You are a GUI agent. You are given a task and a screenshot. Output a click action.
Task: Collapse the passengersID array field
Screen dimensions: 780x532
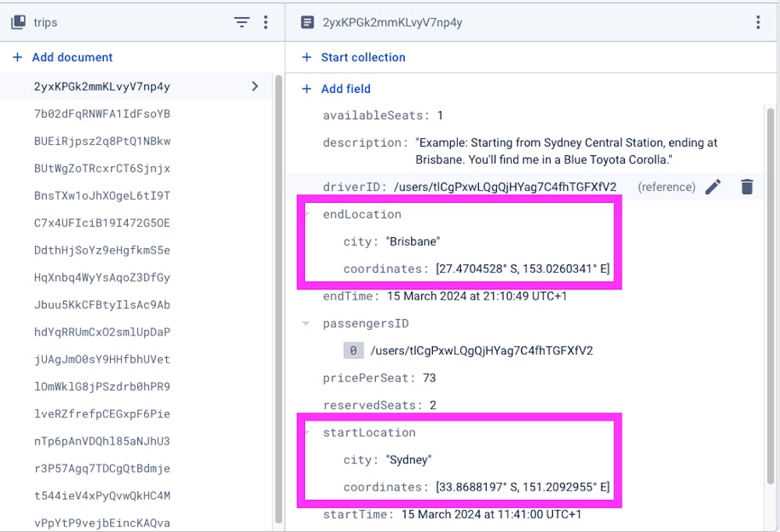[307, 324]
